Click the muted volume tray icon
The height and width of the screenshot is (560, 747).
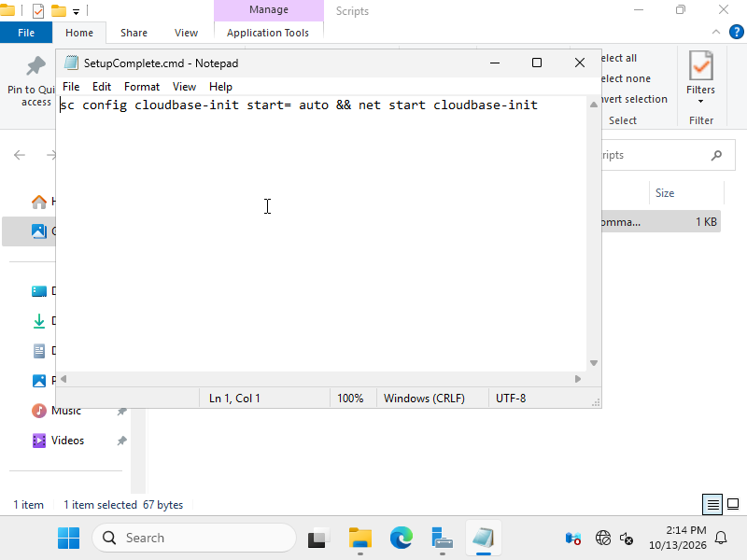tap(627, 539)
